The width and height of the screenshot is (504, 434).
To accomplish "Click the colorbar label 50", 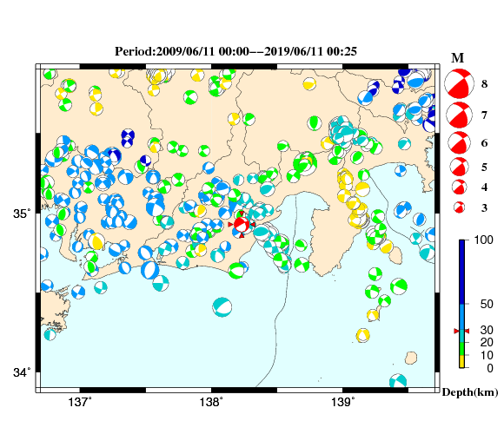I will 487,304.
